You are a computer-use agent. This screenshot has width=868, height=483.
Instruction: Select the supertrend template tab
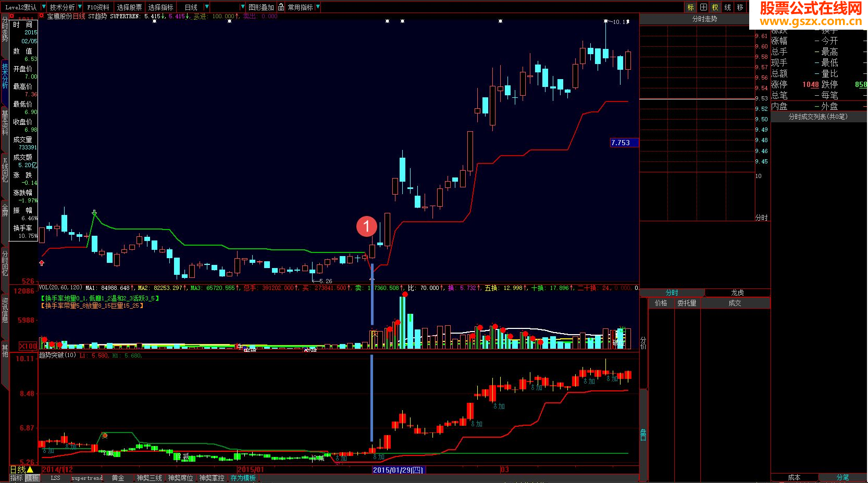tap(87, 478)
